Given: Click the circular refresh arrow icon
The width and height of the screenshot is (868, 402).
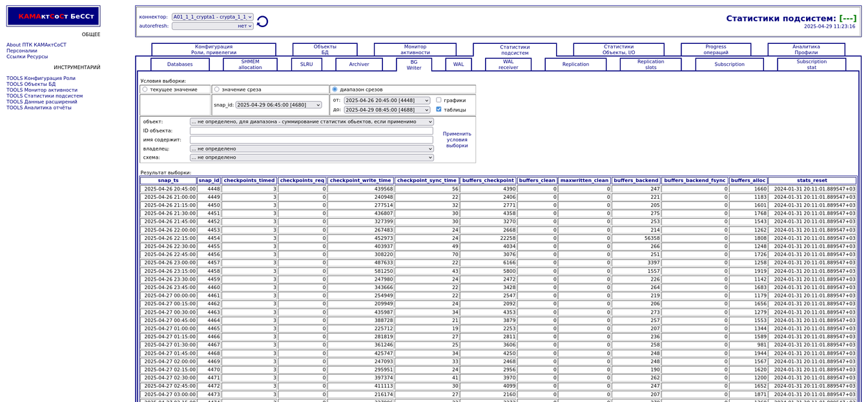Looking at the screenshot, I should coord(262,22).
